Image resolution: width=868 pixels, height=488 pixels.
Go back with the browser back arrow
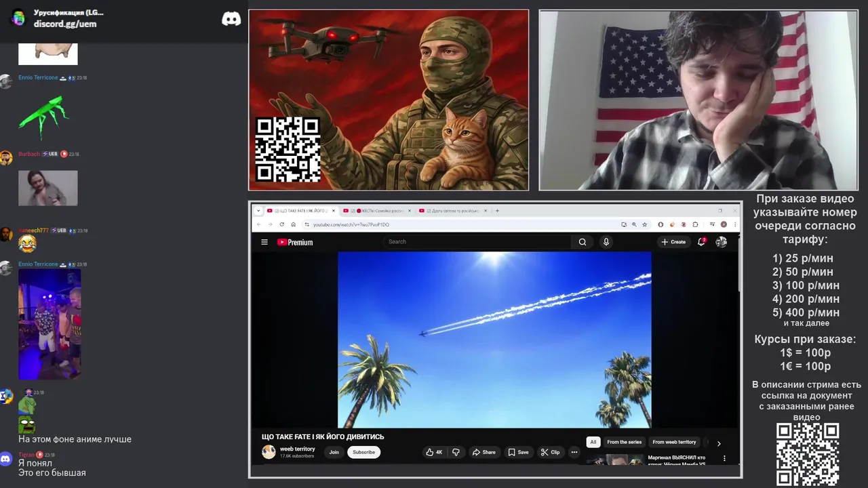coord(259,224)
